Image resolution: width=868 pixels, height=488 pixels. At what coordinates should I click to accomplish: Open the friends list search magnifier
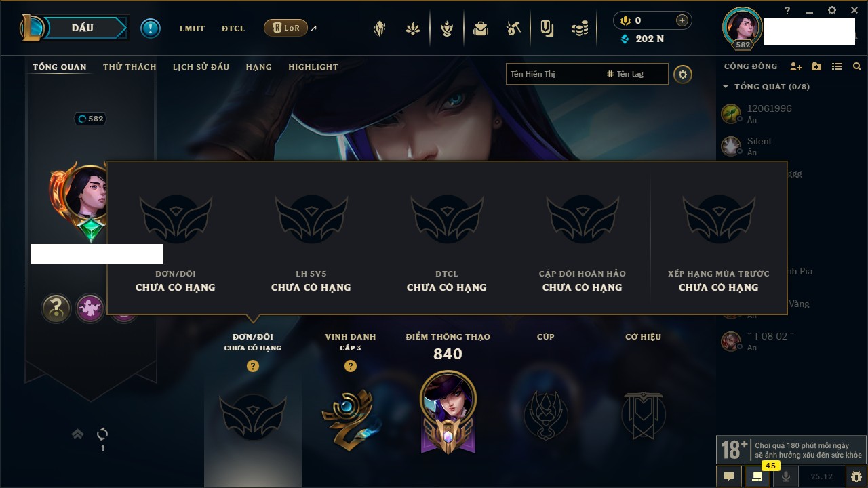click(857, 66)
